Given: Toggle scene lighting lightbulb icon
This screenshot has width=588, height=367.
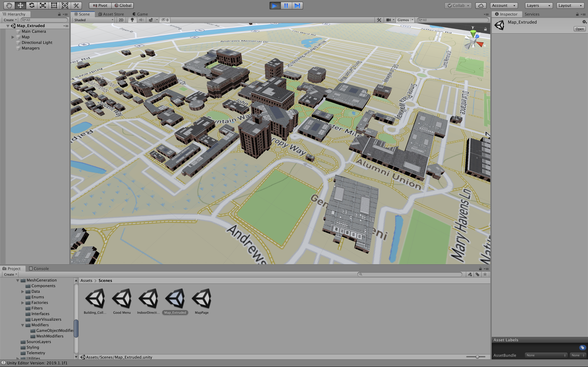Looking at the screenshot, I should (x=132, y=20).
